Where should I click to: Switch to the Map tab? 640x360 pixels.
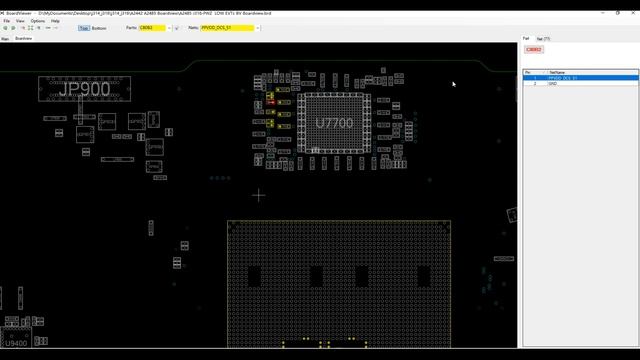5,39
